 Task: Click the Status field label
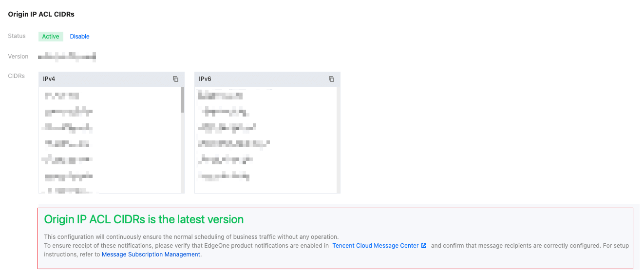point(17,36)
